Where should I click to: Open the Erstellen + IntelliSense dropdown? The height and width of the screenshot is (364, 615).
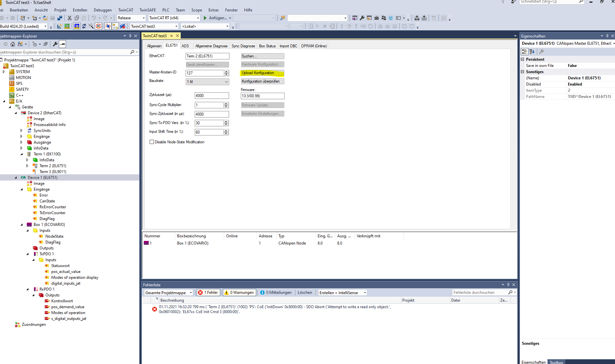(x=343, y=293)
